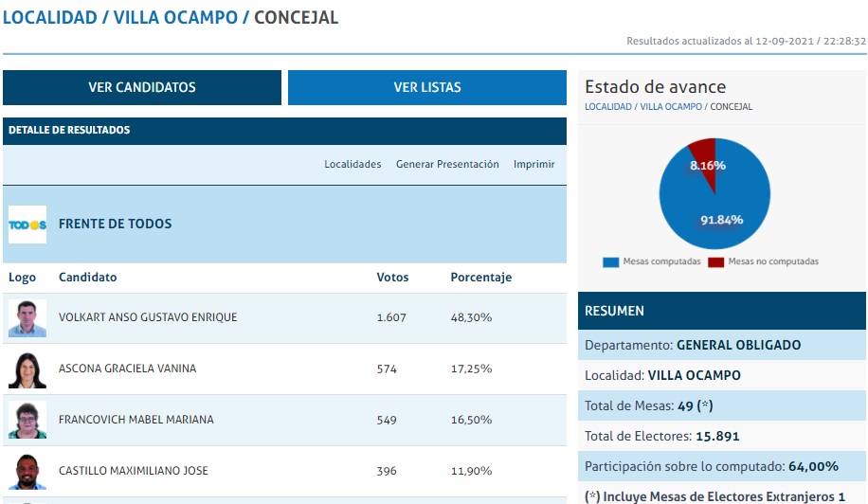The image size is (868, 504).
Task: Click the Frente de Todos party logo
Action: 27,225
